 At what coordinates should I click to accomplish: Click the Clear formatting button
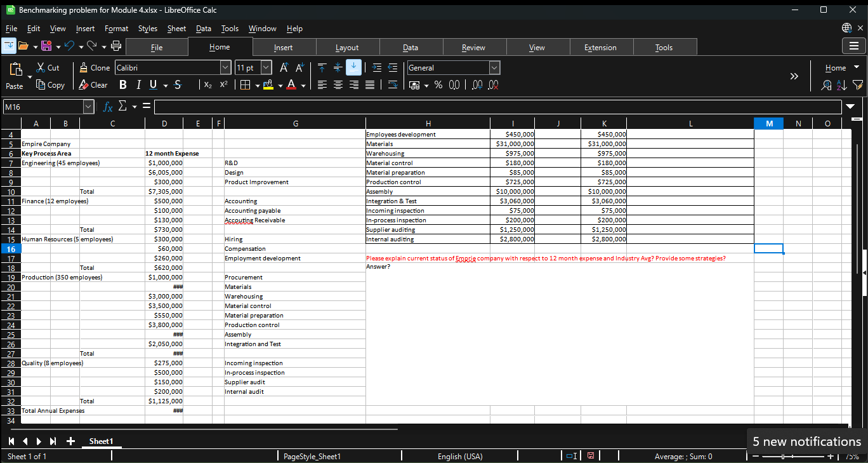pos(93,85)
